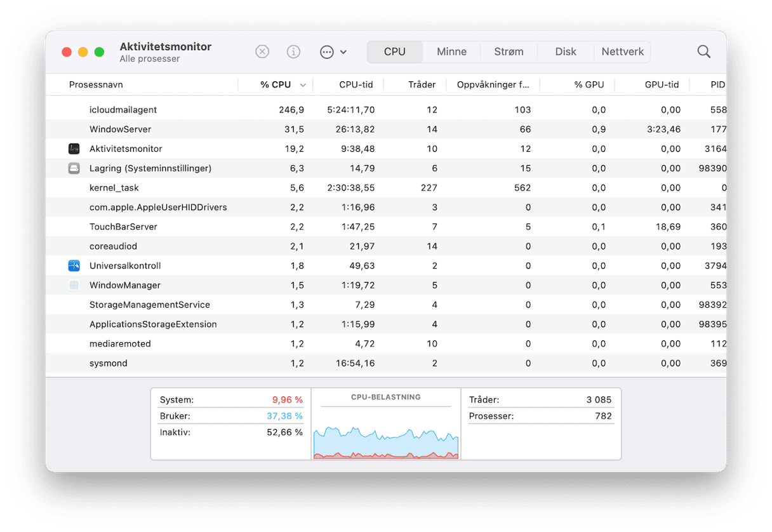Select the ApplicationsStorageExtension process
Screen dimensions: 772x532
tap(386, 324)
